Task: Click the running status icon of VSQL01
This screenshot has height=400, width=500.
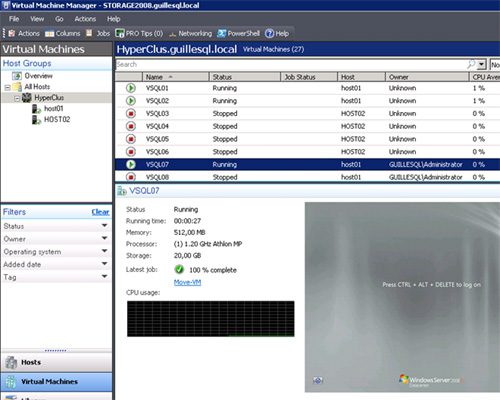Action: (131, 88)
